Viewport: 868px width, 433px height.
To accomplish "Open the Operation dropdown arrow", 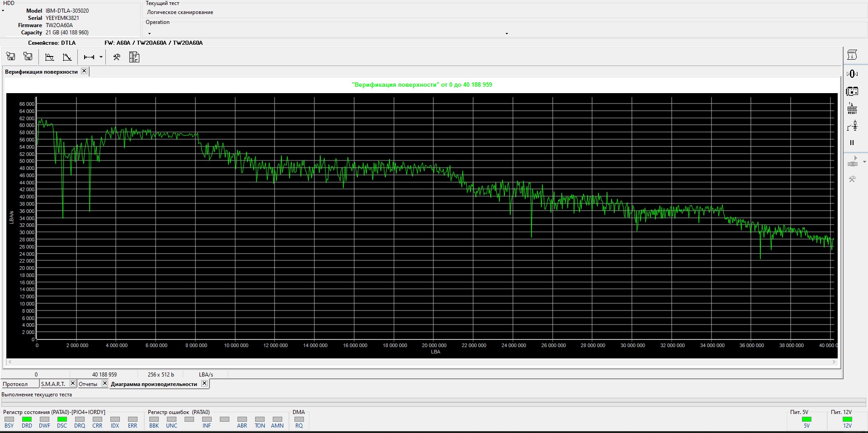I will 507,33.
